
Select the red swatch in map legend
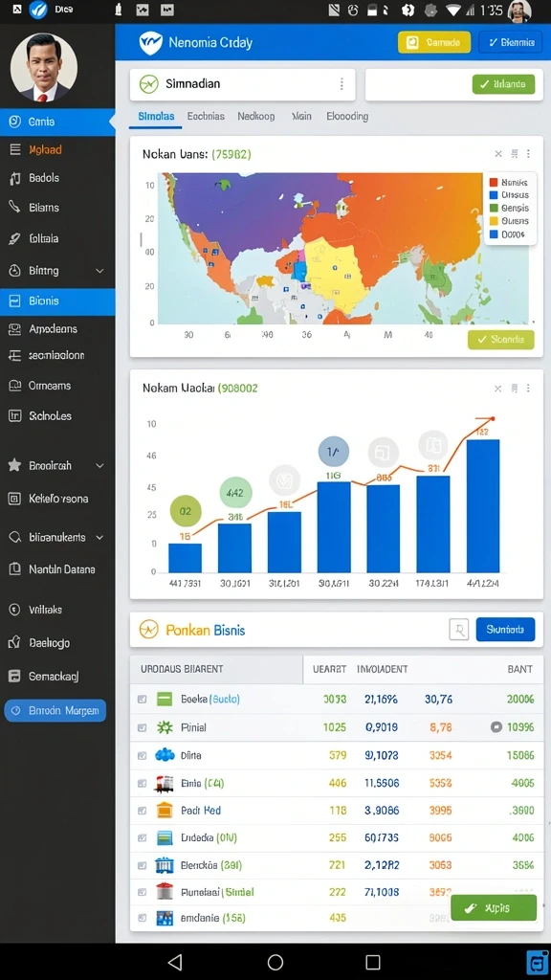pyautogui.click(x=494, y=183)
